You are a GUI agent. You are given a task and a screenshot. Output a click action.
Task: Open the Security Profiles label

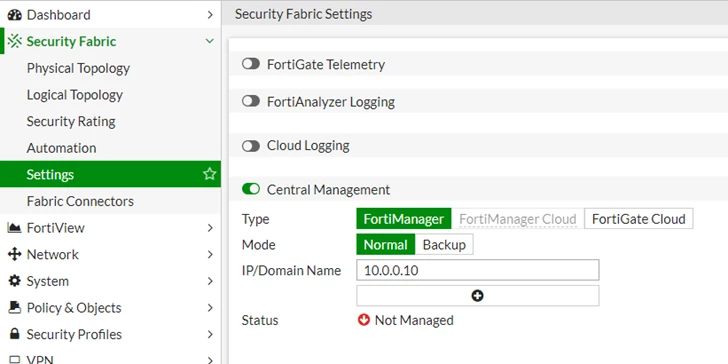tap(74, 334)
